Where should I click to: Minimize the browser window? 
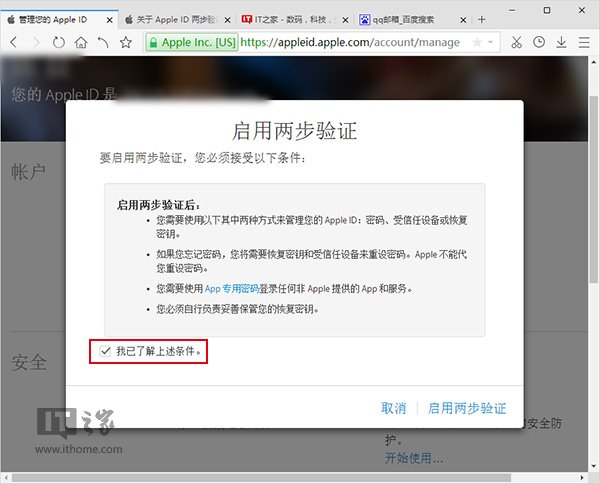click(512, 10)
